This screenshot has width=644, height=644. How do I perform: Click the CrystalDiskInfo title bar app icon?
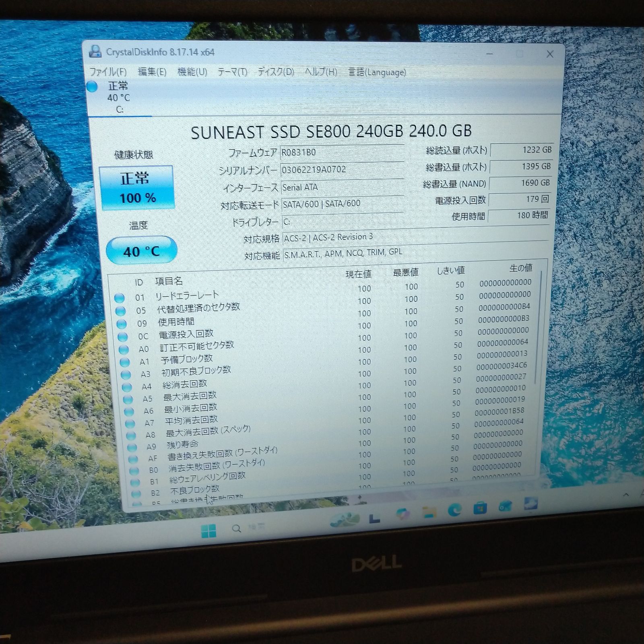tap(95, 52)
